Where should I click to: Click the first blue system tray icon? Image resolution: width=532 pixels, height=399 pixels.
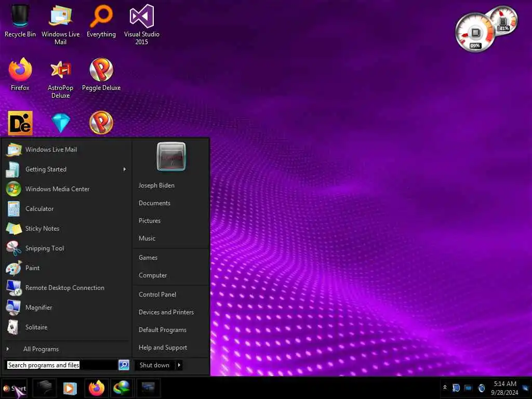[x=456, y=388]
